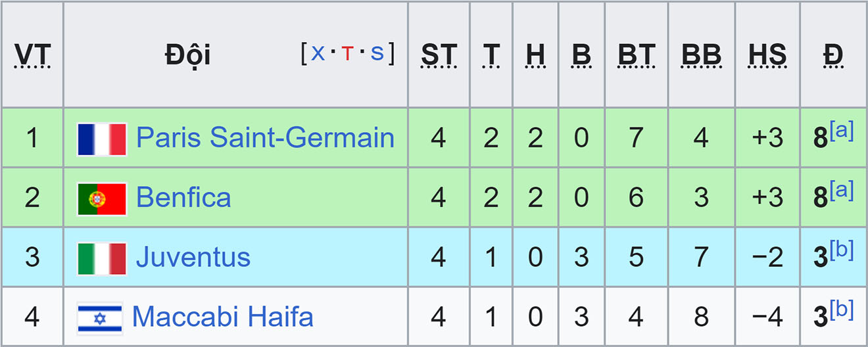868x347 pixels.
Task: Open footnote [b] next to Maccabi Haifa's points
Action: 841,310
